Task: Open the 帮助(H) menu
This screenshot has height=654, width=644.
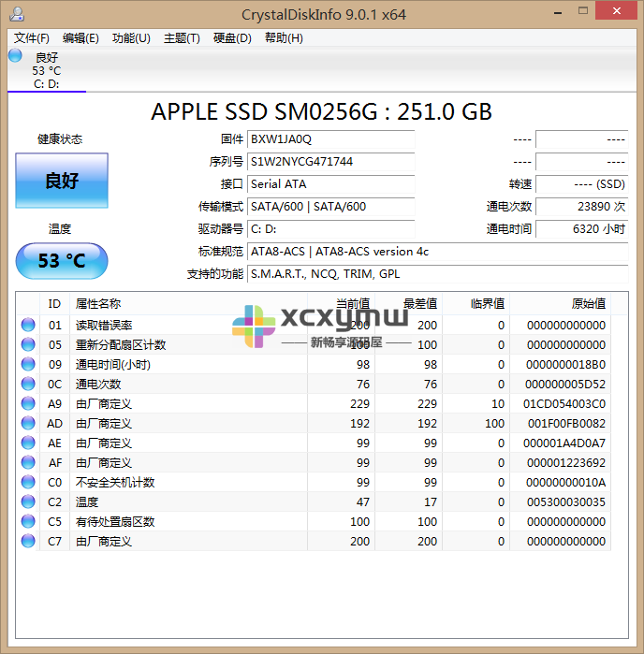Action: click(x=284, y=38)
